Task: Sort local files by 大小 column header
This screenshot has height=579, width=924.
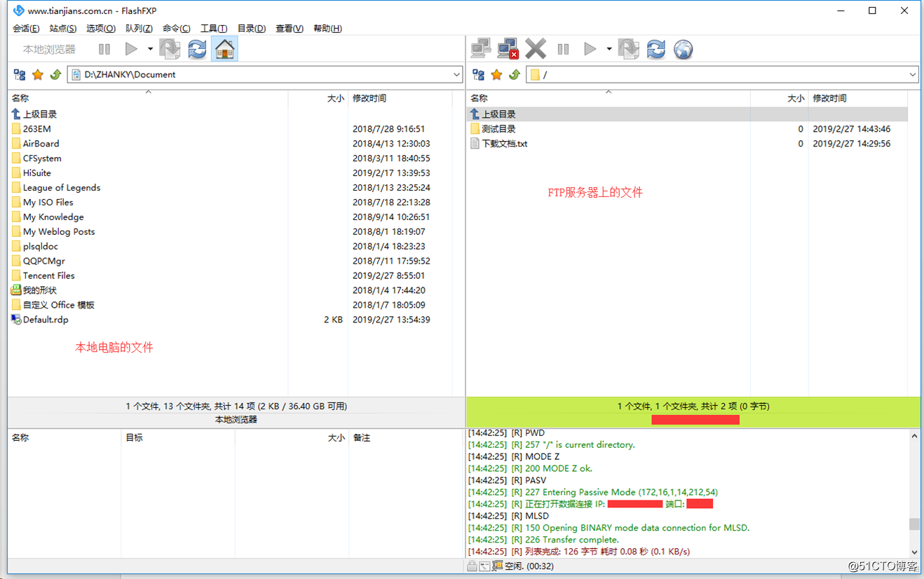Action: tap(318, 98)
